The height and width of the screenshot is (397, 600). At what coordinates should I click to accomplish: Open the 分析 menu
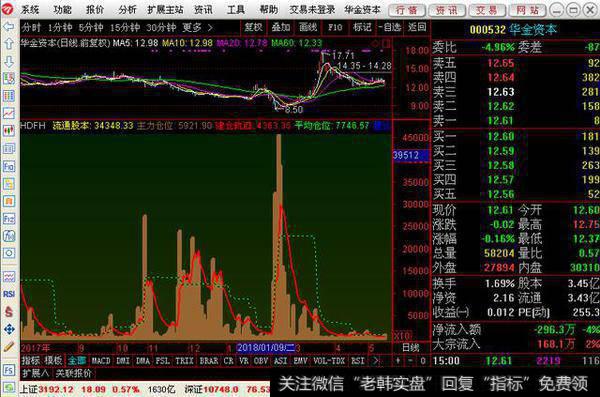[127, 10]
